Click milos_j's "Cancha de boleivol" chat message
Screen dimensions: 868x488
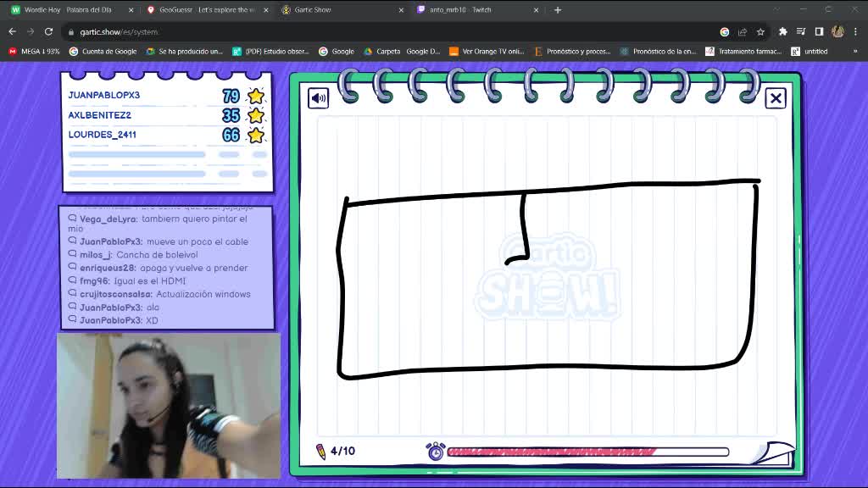point(133,255)
